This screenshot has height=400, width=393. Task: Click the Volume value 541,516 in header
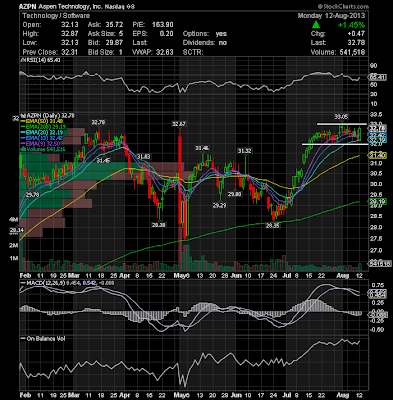(x=351, y=52)
